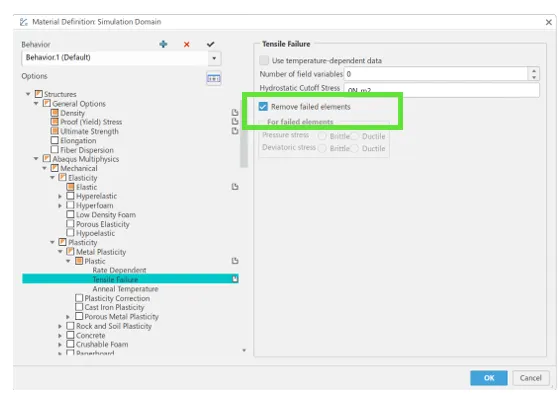Viewport: 558px width, 395px height.
Task: Click the Hydrostatic Cutoff Stress field
Action: pyautogui.click(x=442, y=90)
